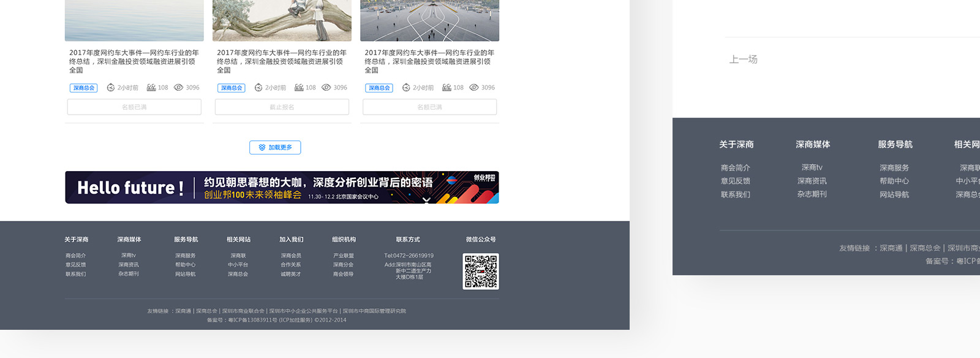Click 深商服务 in the enlarged right footer

[x=894, y=168]
